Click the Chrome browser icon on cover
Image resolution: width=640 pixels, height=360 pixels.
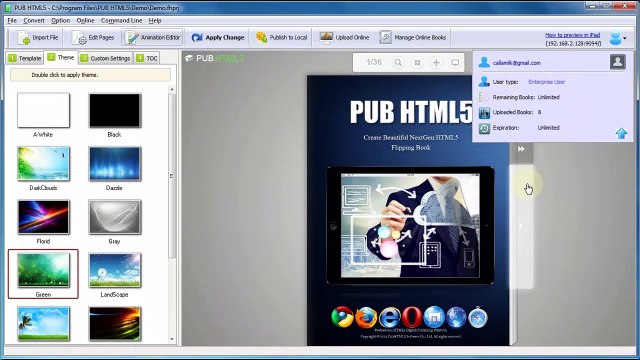tap(342, 317)
